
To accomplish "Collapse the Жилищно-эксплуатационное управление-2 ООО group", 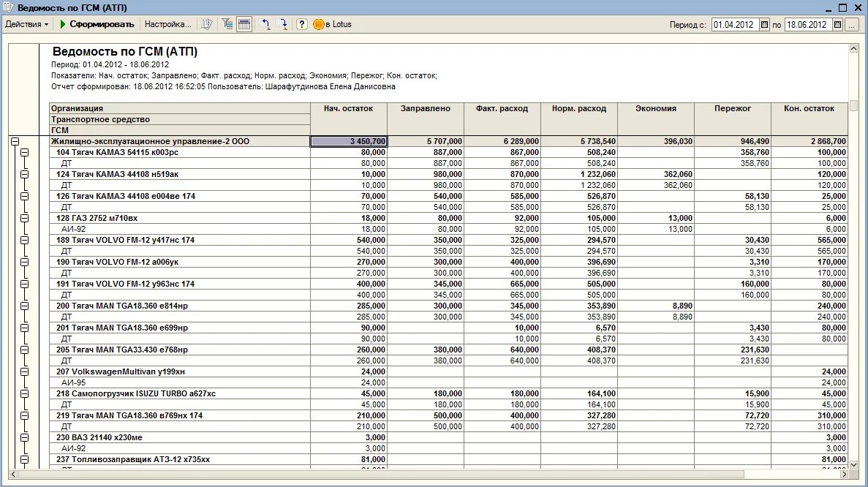I will point(15,142).
